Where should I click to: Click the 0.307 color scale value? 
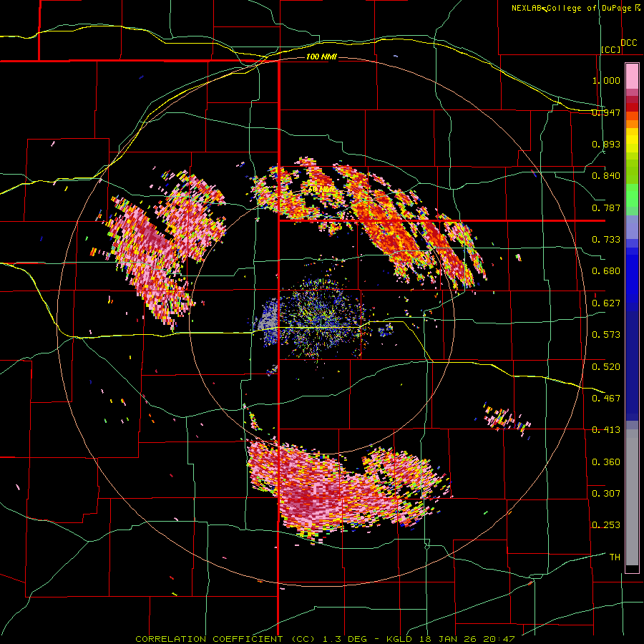point(606,494)
